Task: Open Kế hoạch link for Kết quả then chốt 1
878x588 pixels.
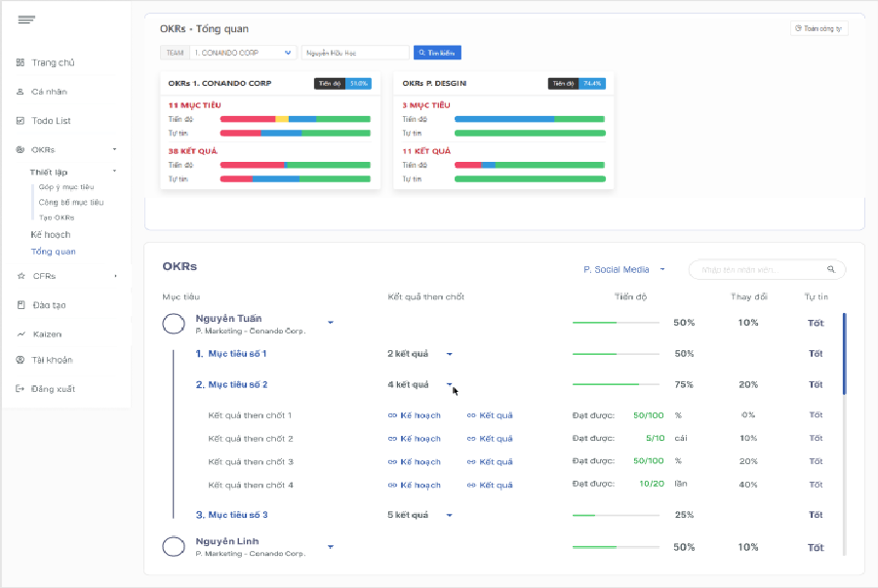Action: click(415, 415)
